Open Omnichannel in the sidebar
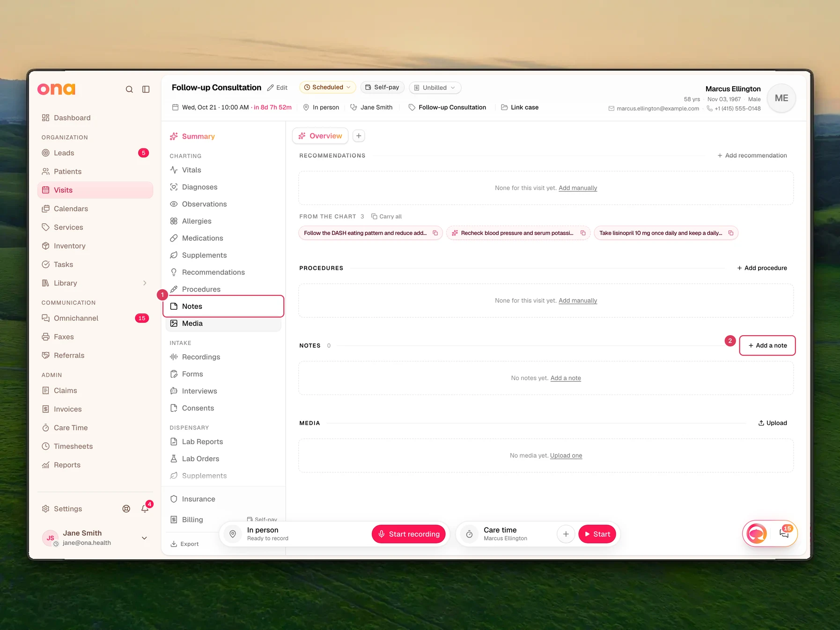Viewport: 840px width, 630px height. 95,318
